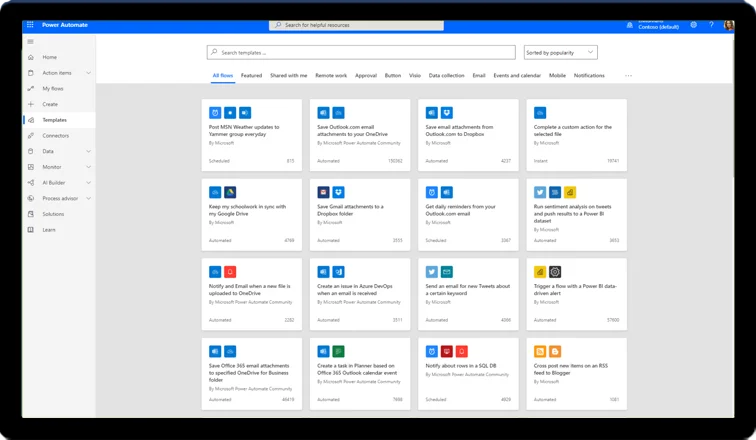Viewport: 756px width, 440px height.
Task: Select the Remote work tab
Action: pos(331,75)
